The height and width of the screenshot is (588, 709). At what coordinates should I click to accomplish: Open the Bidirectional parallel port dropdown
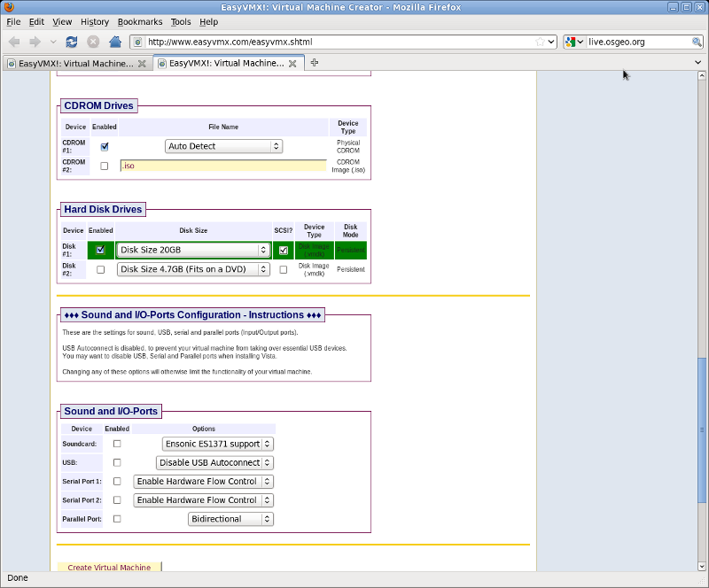click(x=230, y=519)
